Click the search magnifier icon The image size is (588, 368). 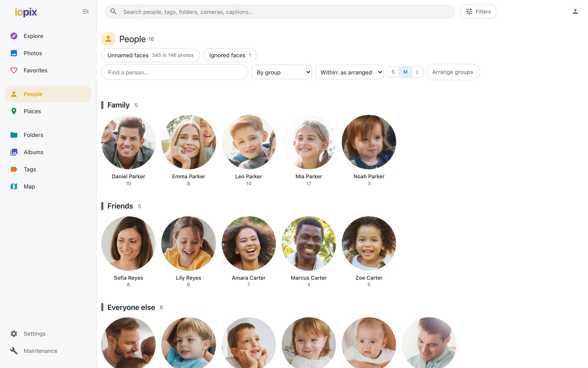coord(113,12)
